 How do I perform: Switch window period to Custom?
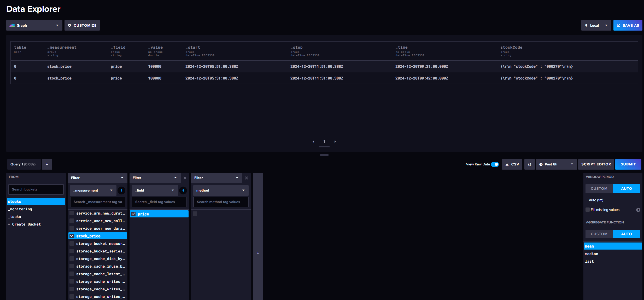599,188
